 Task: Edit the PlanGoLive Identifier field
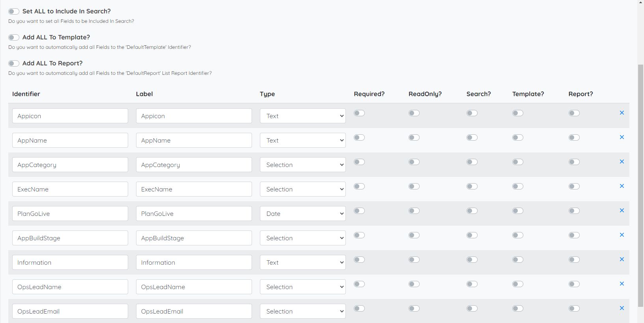70,213
